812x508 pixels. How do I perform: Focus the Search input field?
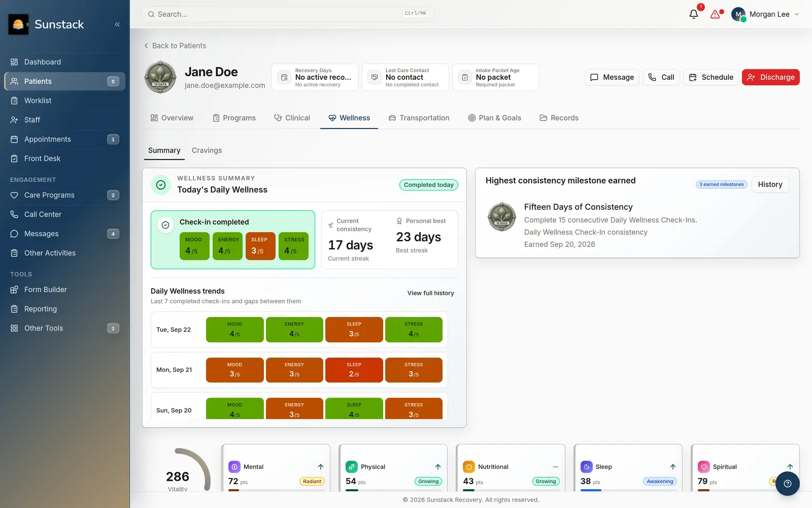288,14
